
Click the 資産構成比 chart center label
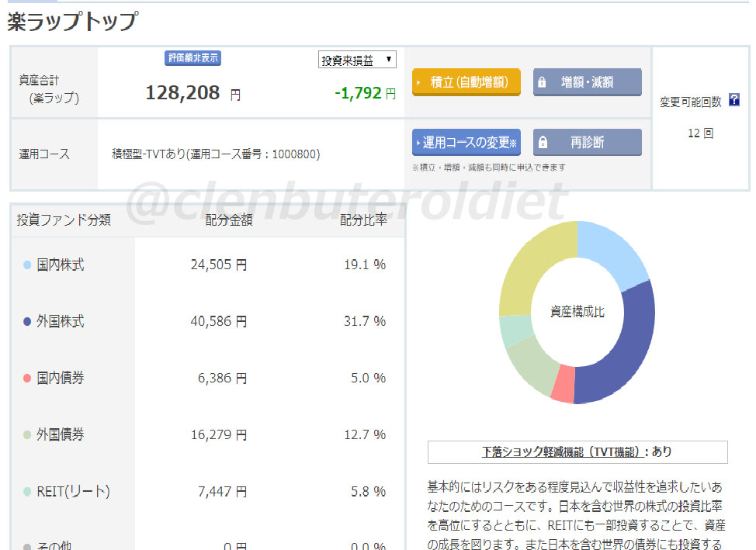[577, 312]
